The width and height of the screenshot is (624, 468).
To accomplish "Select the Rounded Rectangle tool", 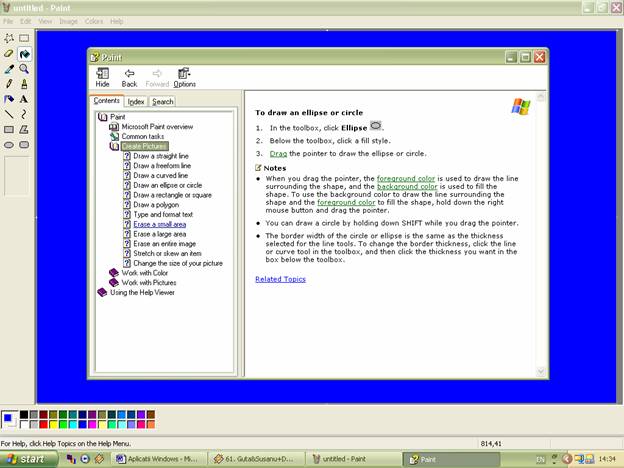I will (24, 145).
